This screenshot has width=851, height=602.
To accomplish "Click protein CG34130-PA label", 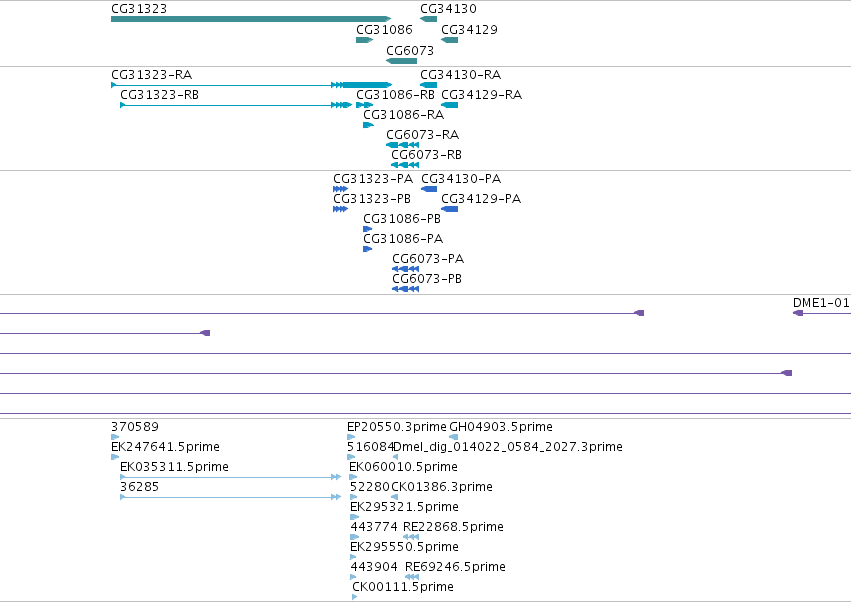I will point(461,179).
